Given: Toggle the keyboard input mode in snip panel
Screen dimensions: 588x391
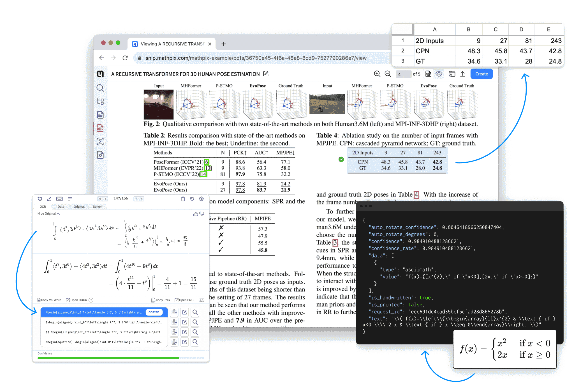Looking at the screenshot, I should (x=59, y=199).
